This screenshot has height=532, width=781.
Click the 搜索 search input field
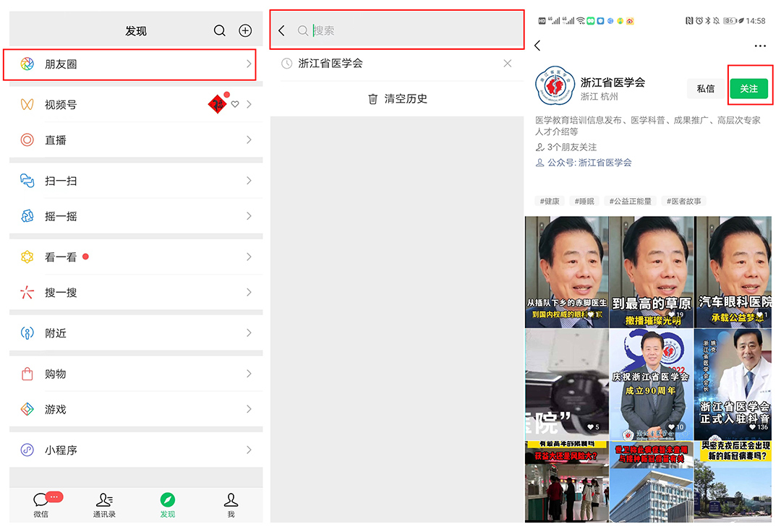tap(407, 31)
